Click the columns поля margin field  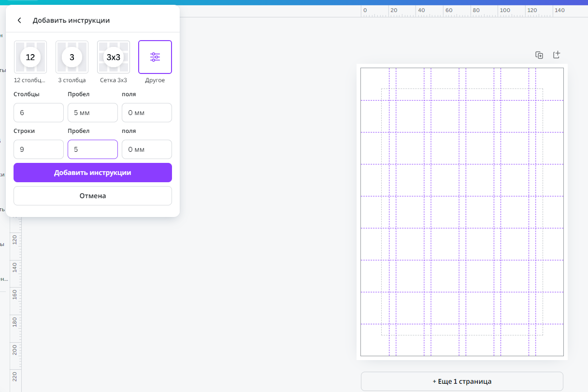click(x=147, y=113)
